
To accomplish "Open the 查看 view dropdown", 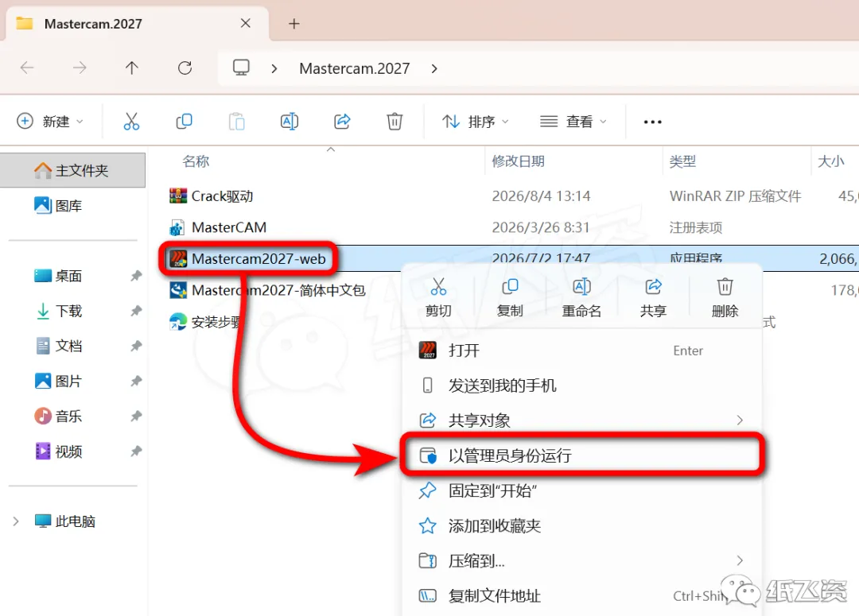I will point(573,121).
